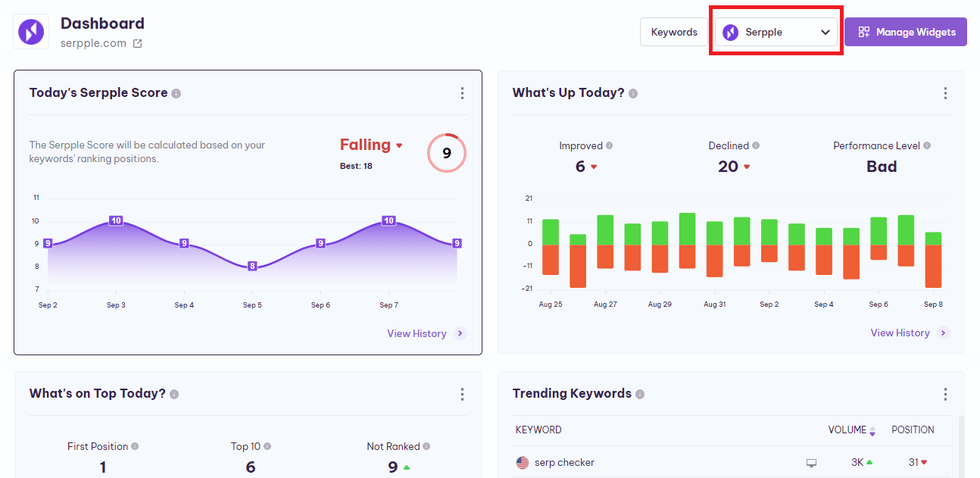
Task: Click the Improved count 6
Action: (580, 167)
